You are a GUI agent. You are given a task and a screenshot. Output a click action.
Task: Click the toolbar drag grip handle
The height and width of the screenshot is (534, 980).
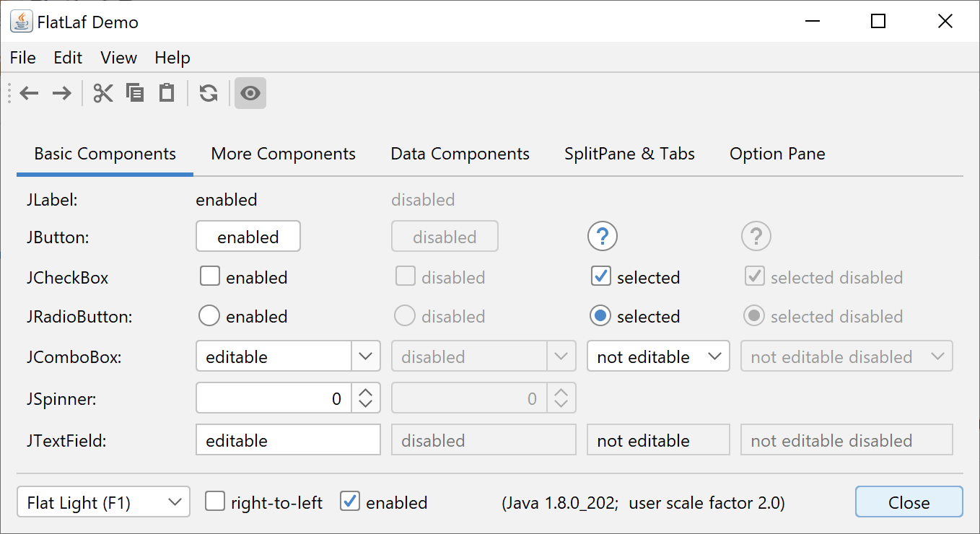click(x=9, y=93)
